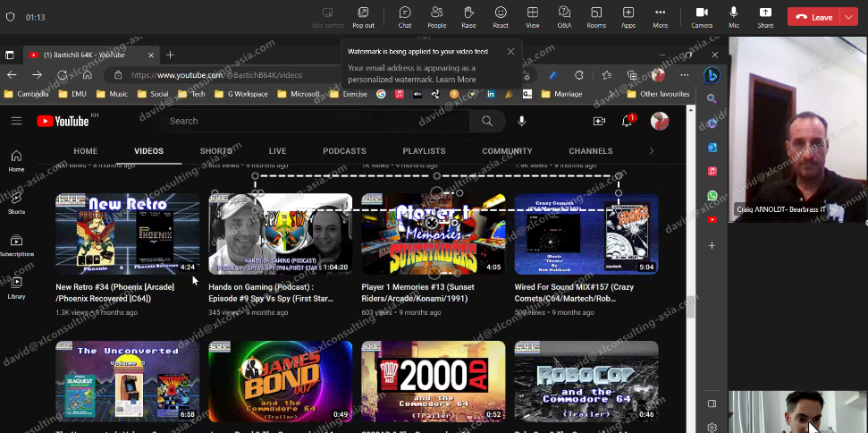The width and height of the screenshot is (868, 433).
Task: Click the Learn More watermark link
Action: coord(456,80)
